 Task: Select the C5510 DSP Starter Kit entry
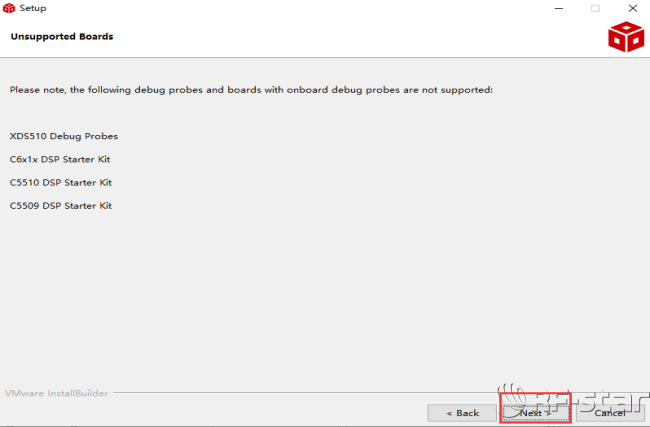(x=61, y=182)
